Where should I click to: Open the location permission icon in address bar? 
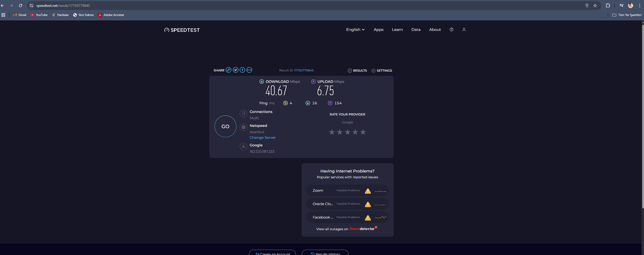pyautogui.click(x=587, y=6)
